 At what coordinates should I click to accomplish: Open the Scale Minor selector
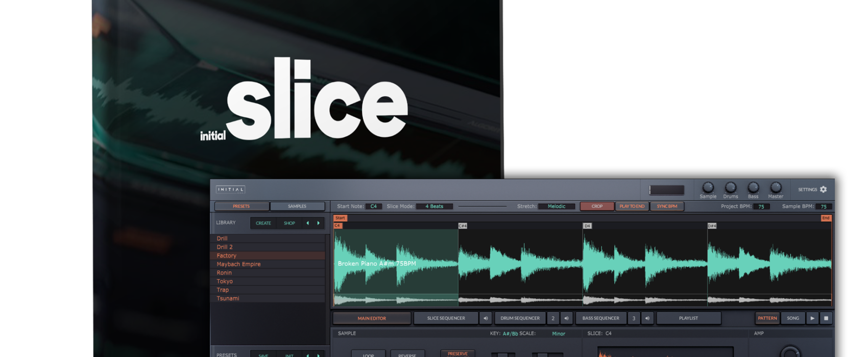click(559, 334)
